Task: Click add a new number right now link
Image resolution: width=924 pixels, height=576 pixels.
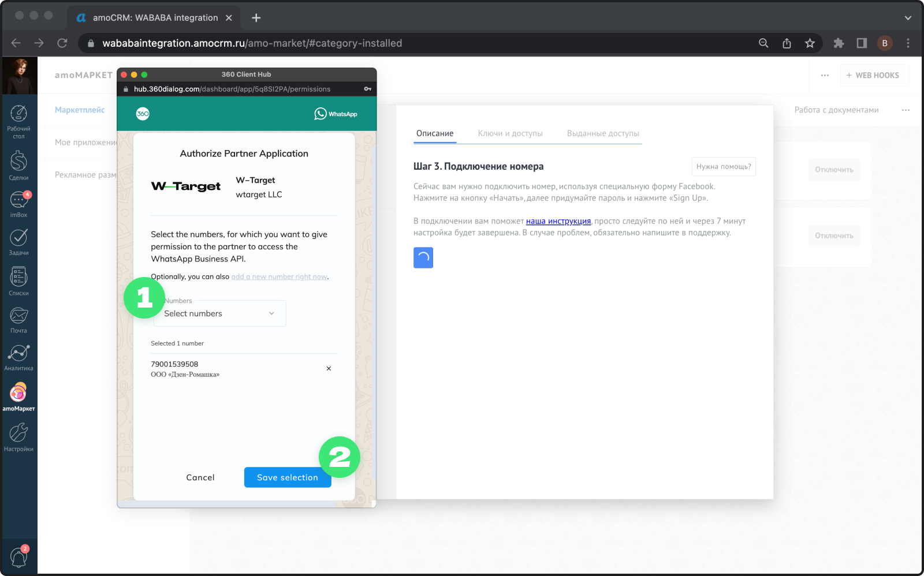Action: tap(280, 276)
